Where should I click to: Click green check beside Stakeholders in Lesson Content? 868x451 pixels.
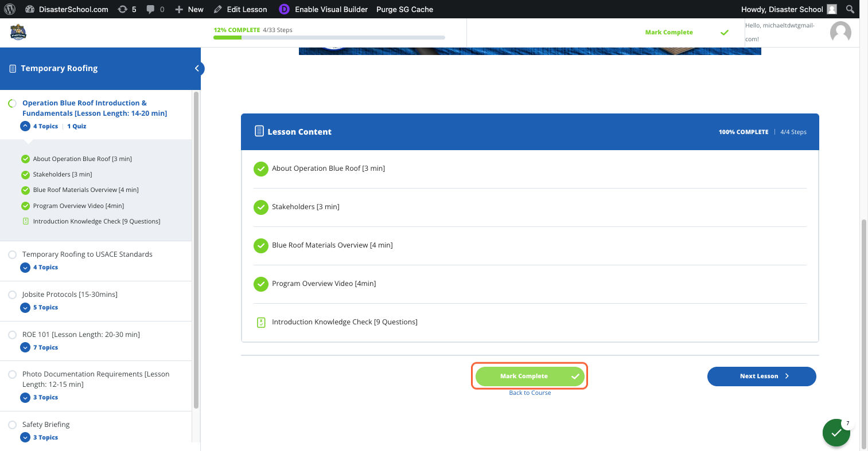click(x=261, y=207)
